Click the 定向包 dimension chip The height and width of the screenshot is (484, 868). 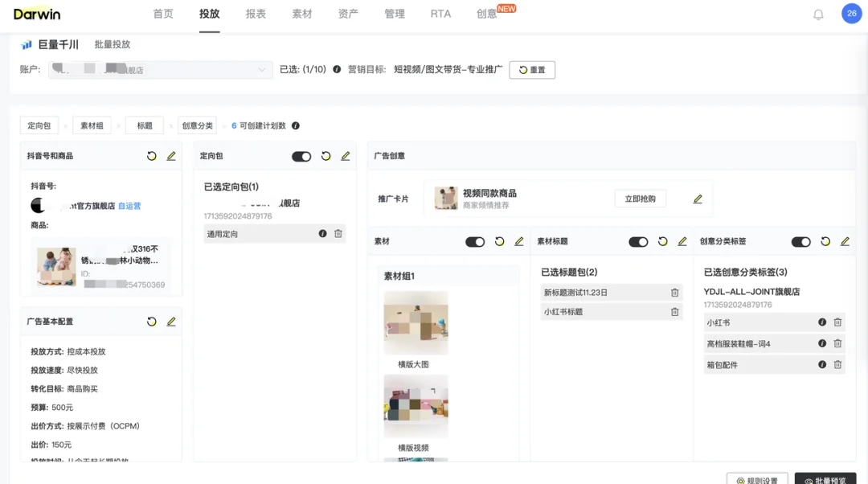tap(39, 125)
